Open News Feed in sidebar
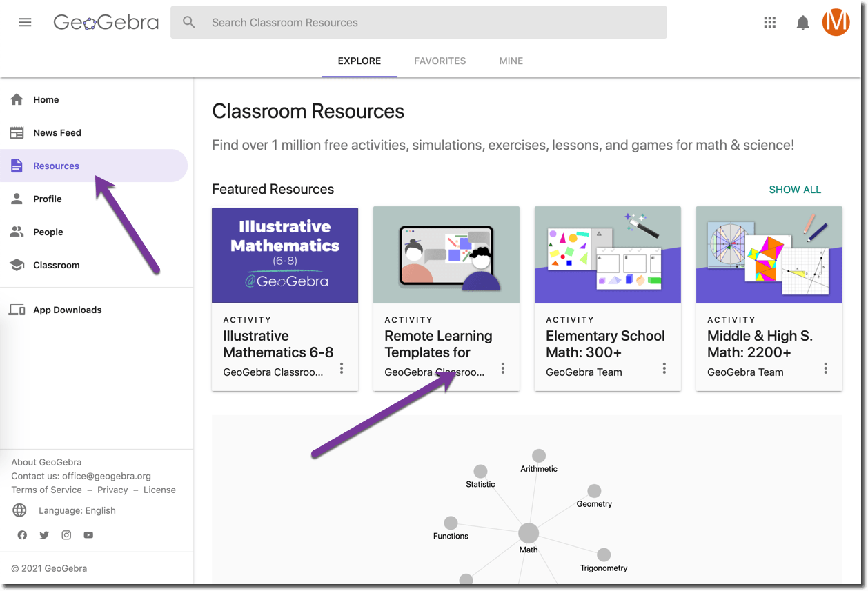This screenshot has height=591, width=868. (94, 132)
